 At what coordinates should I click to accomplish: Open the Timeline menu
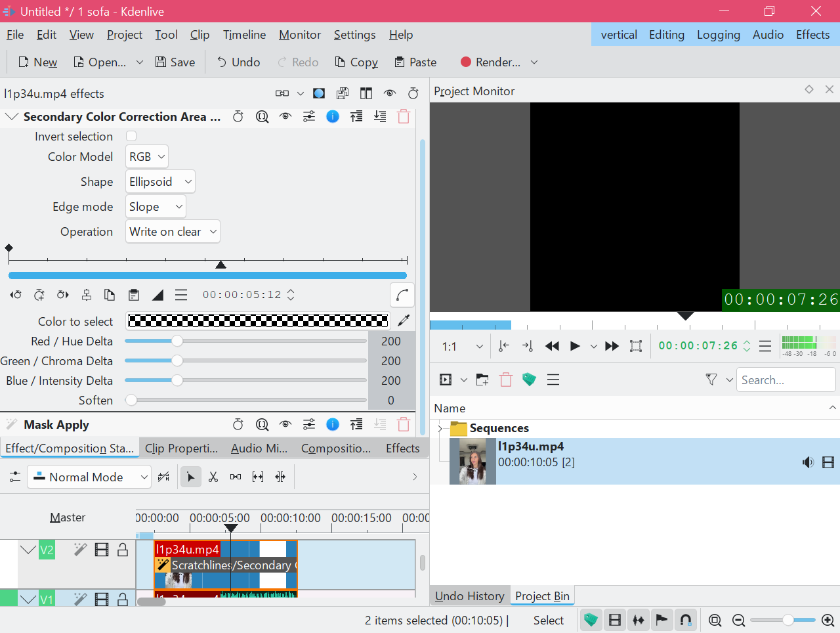[244, 35]
